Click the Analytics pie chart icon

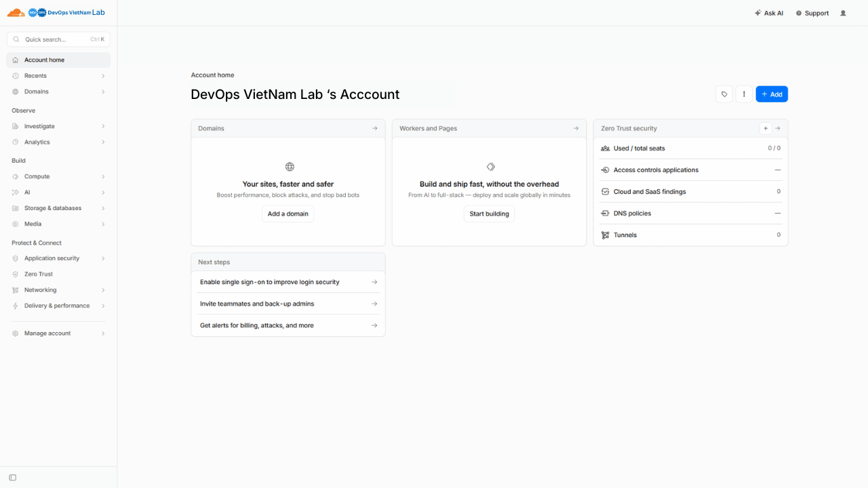pyautogui.click(x=16, y=142)
